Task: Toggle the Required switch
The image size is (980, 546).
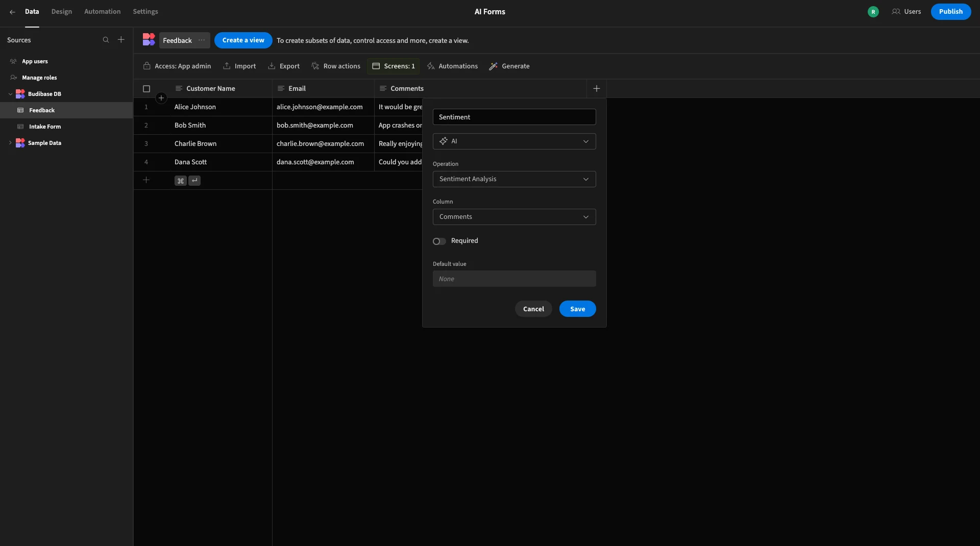Action: coord(439,241)
